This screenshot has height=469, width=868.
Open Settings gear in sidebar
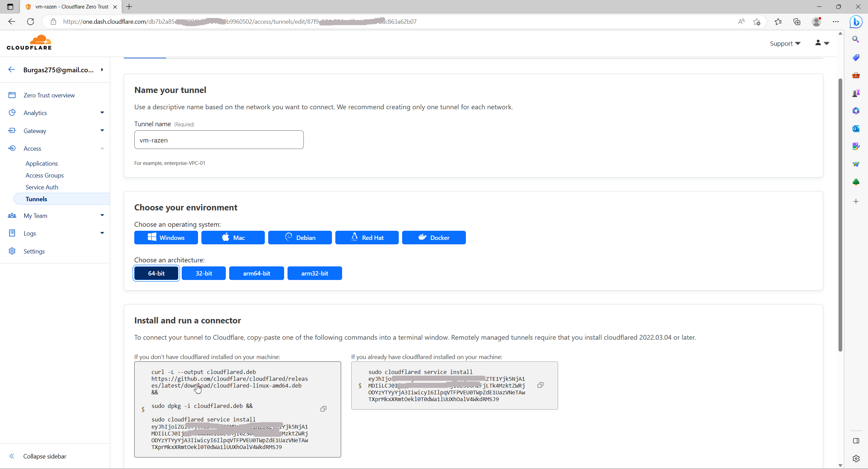click(x=12, y=251)
